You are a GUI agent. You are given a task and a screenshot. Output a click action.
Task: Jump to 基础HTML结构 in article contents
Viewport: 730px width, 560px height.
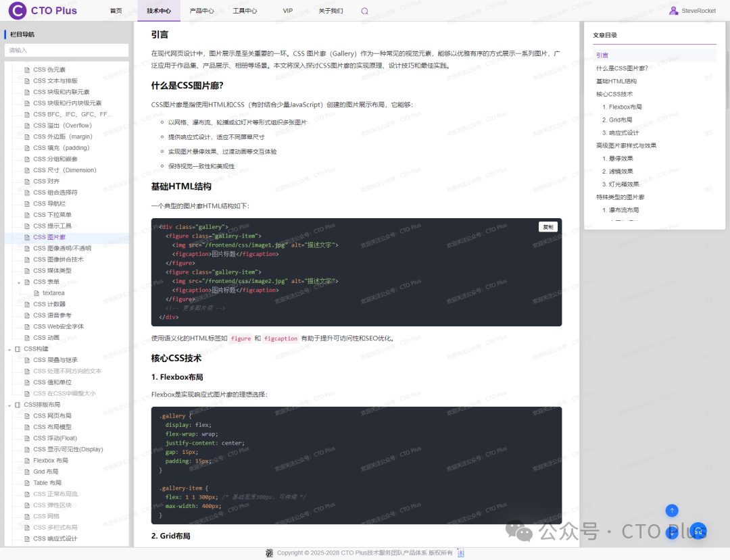616,81
